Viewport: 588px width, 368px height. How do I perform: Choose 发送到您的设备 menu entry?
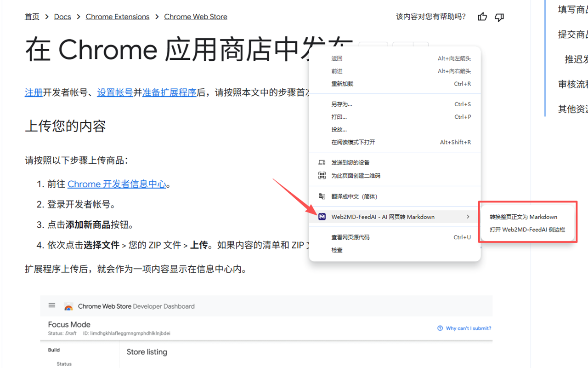(395, 162)
